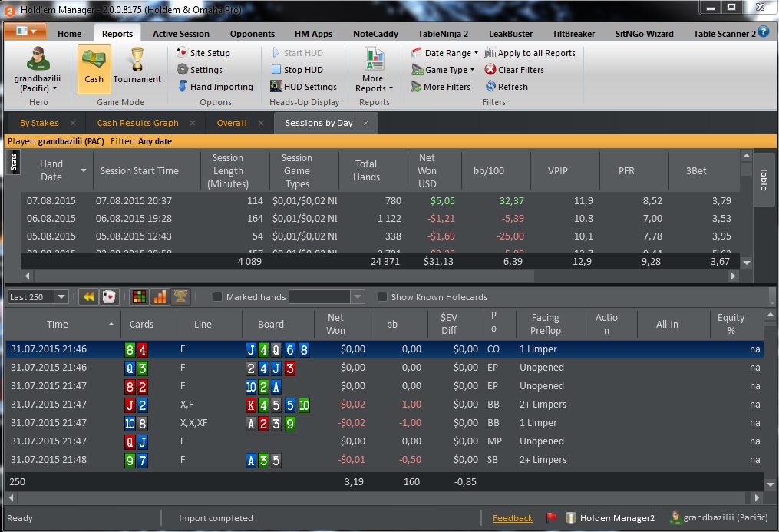Open More Filters
The height and width of the screenshot is (532, 779).
point(441,87)
